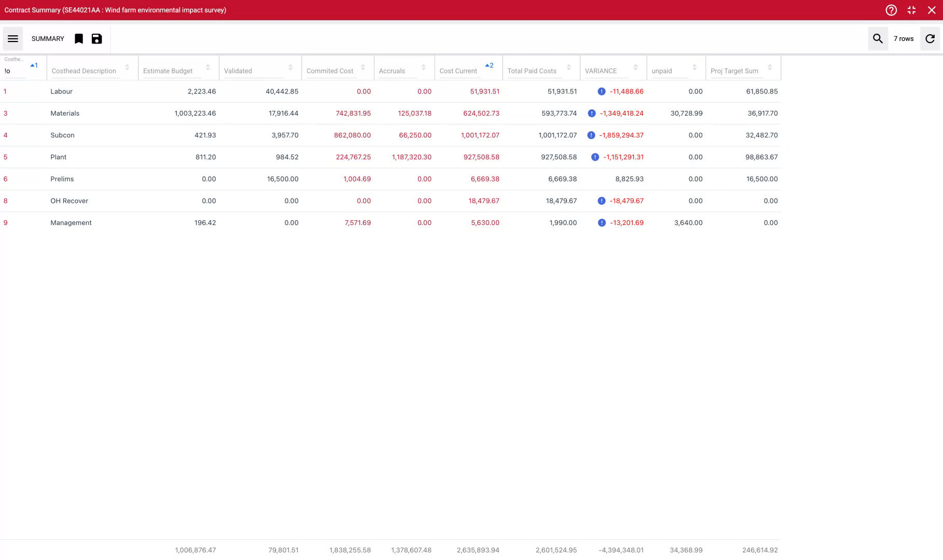
Task: Open help using the question mark icon
Action: [x=891, y=10]
